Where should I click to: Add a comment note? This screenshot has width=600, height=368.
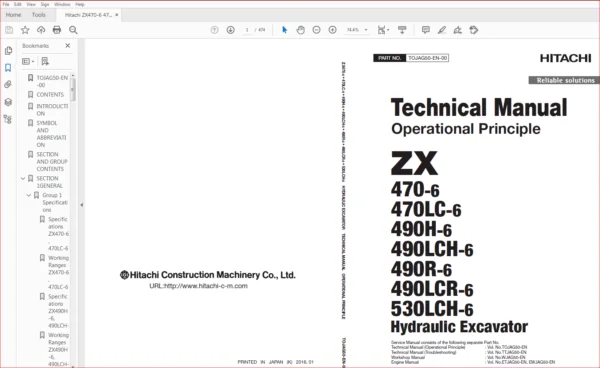pos(426,30)
